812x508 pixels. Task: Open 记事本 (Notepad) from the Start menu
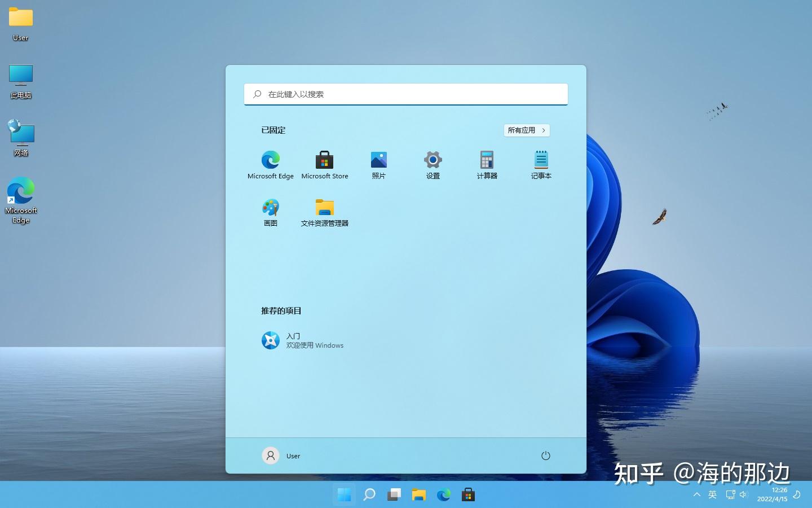(541, 164)
